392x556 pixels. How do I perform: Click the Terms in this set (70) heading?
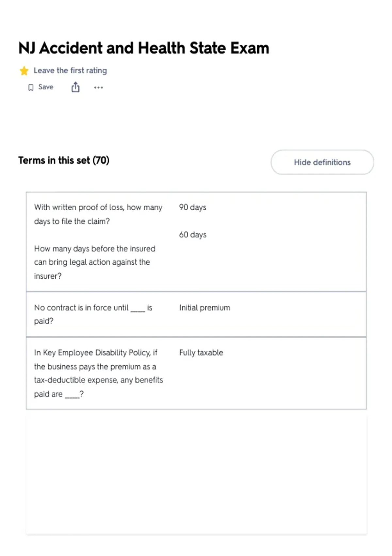tap(64, 160)
